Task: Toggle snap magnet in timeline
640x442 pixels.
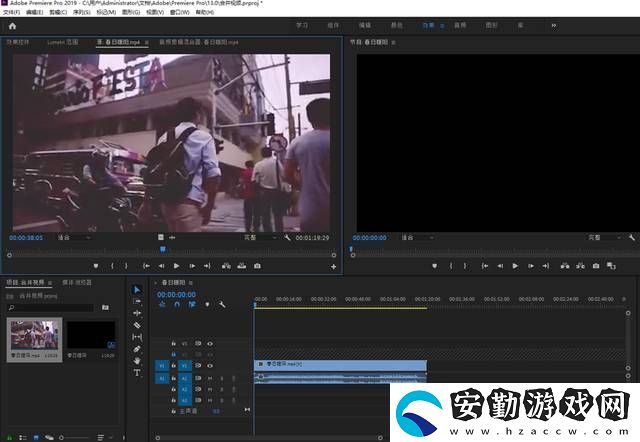Action: click(177, 304)
